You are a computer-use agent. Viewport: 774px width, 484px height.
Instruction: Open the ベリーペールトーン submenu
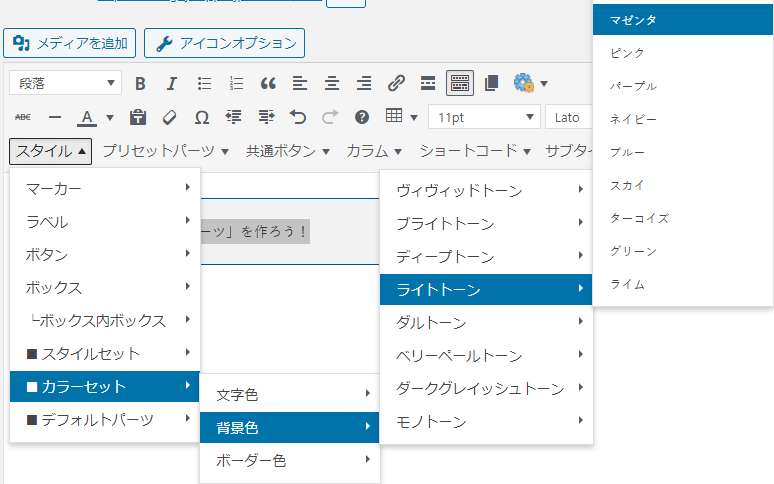[x=486, y=356]
